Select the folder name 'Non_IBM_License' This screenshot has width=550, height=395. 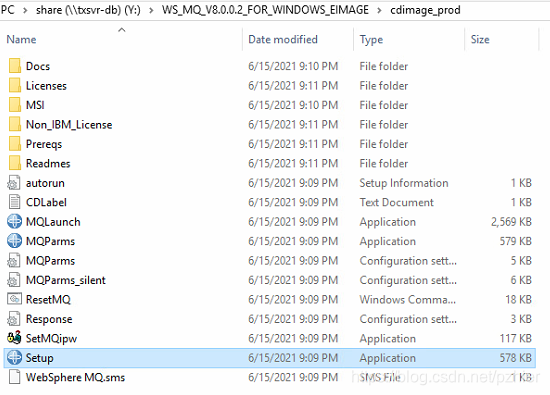point(69,125)
